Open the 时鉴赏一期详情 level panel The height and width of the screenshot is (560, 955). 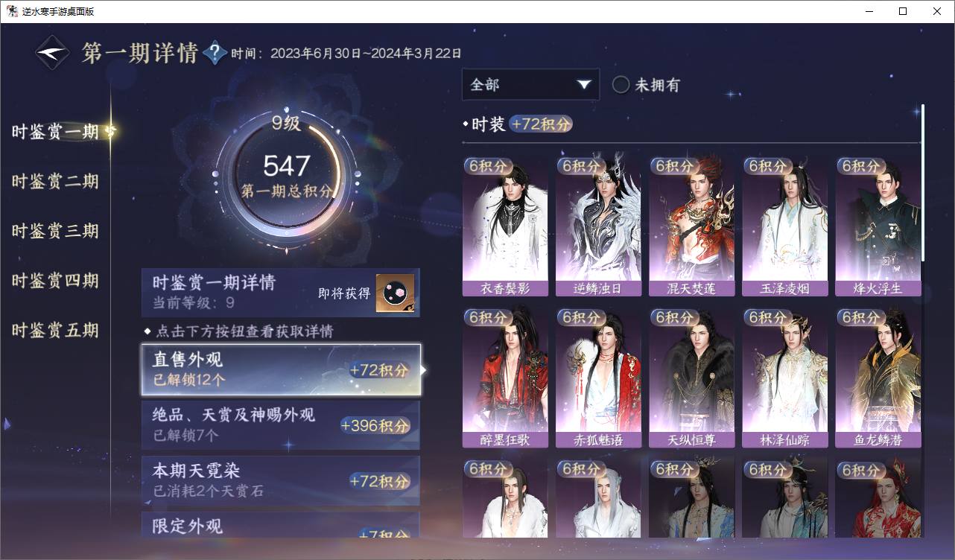coord(281,293)
